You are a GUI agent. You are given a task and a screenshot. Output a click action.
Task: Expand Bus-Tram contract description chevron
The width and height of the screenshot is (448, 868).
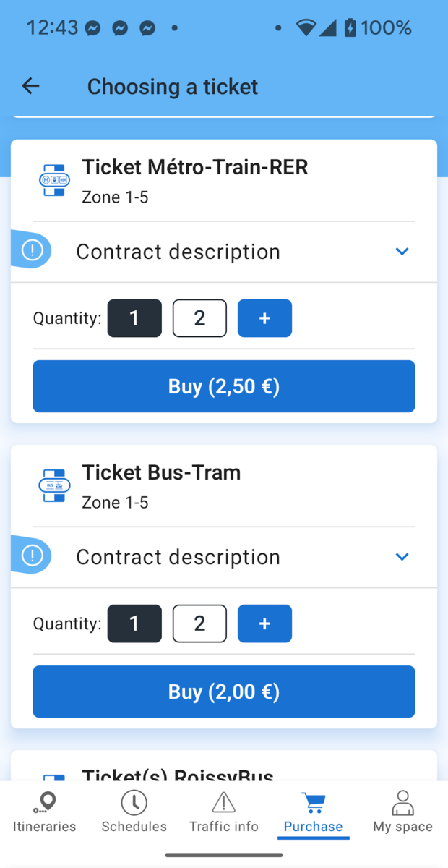coord(402,557)
